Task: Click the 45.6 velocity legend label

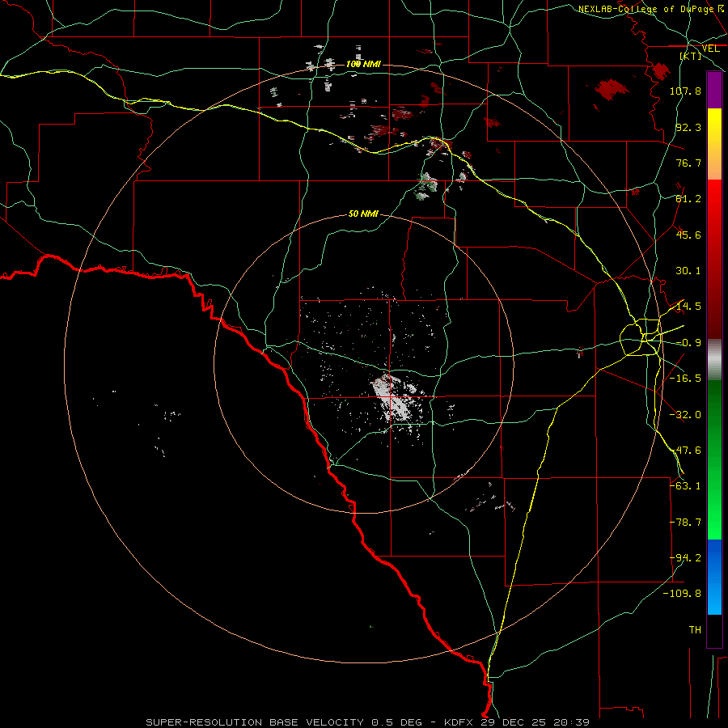Action: pyautogui.click(x=688, y=235)
